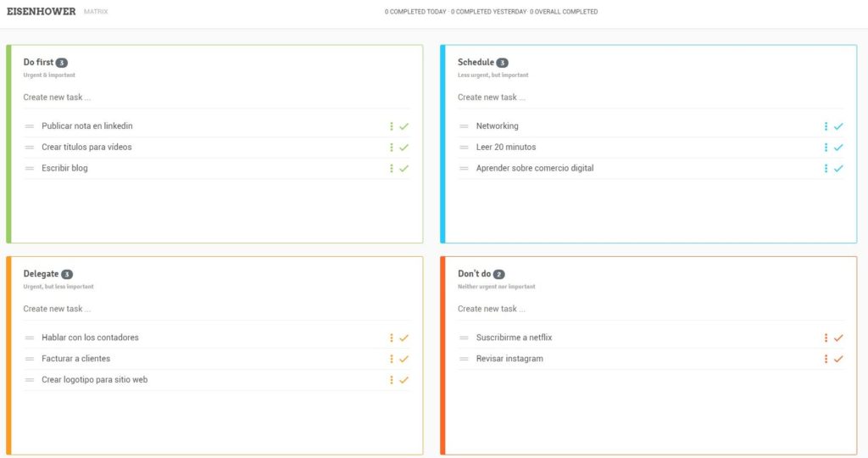
Task: Click drag handle for Hablar con los contadores
Action: pos(30,338)
